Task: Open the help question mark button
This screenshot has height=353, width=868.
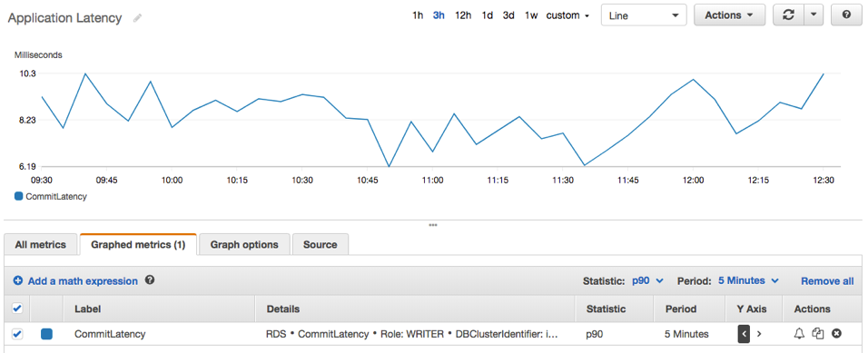Action: [x=846, y=15]
